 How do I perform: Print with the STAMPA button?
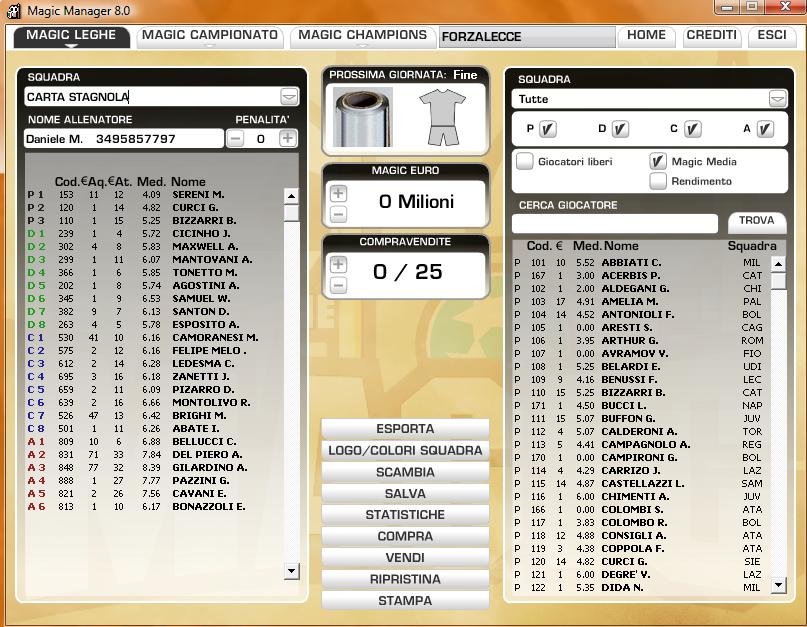[405, 601]
